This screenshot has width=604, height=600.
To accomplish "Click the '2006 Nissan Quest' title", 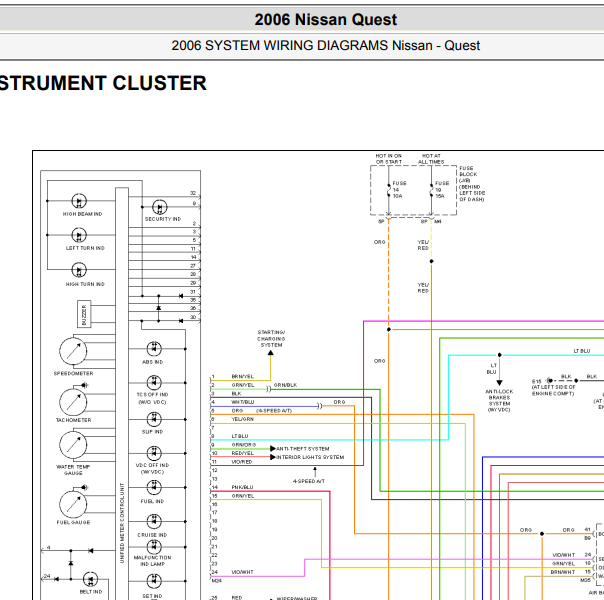I will coord(325,20).
